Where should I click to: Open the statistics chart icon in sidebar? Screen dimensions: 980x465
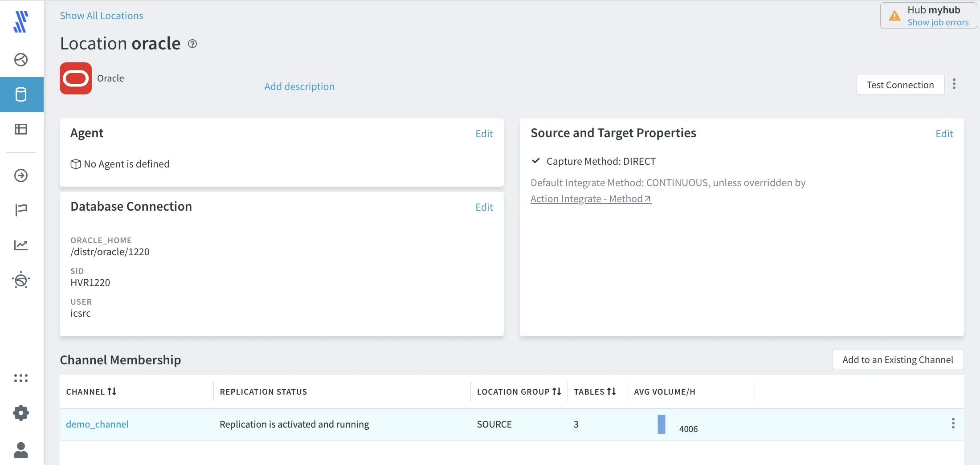coord(21,245)
